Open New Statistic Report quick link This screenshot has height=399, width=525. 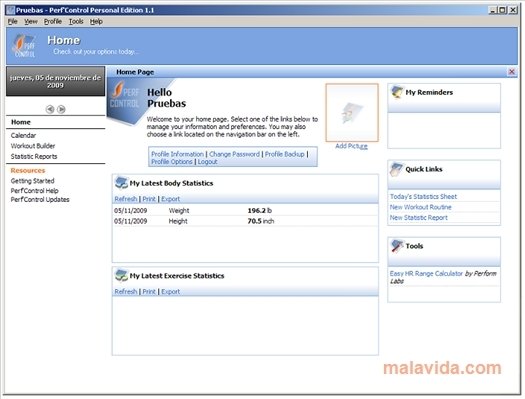[419, 218]
